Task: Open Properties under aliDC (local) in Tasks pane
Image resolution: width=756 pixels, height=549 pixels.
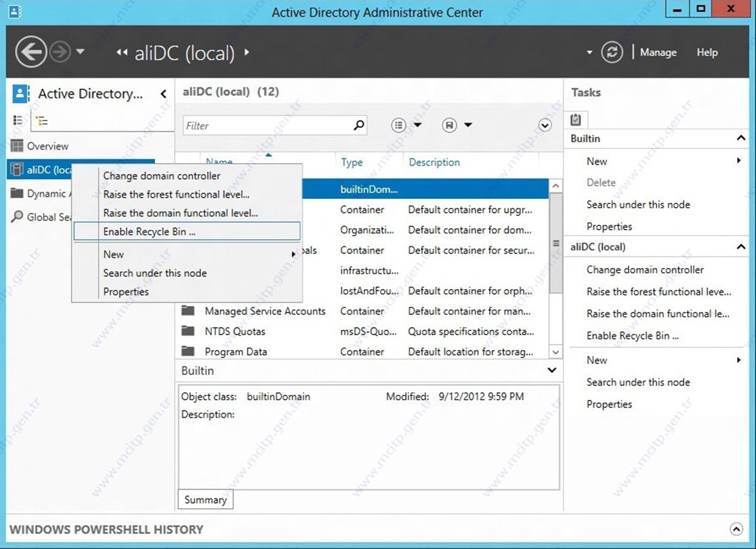Action: (x=610, y=404)
